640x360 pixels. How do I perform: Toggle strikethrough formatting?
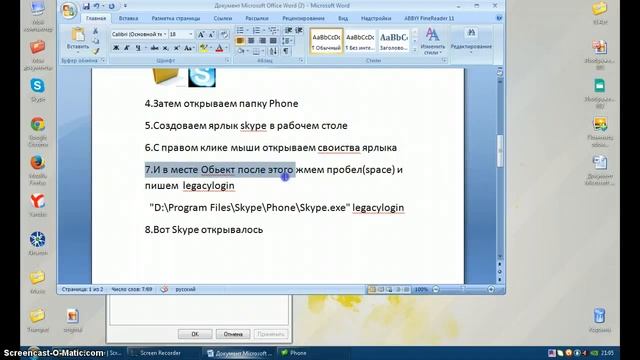click(x=155, y=48)
